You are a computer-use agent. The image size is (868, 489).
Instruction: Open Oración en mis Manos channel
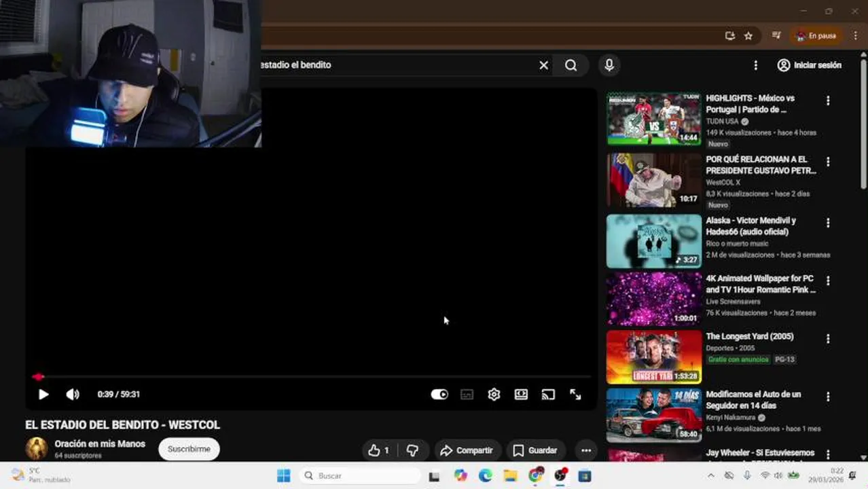tap(100, 443)
